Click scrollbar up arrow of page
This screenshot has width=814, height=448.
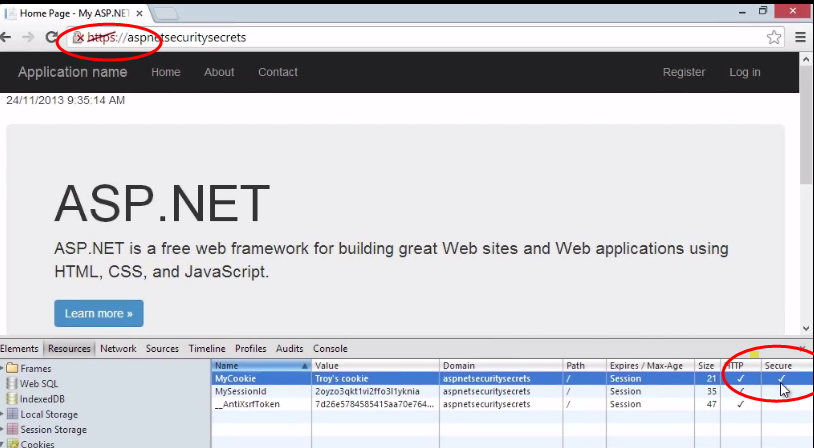pos(806,58)
